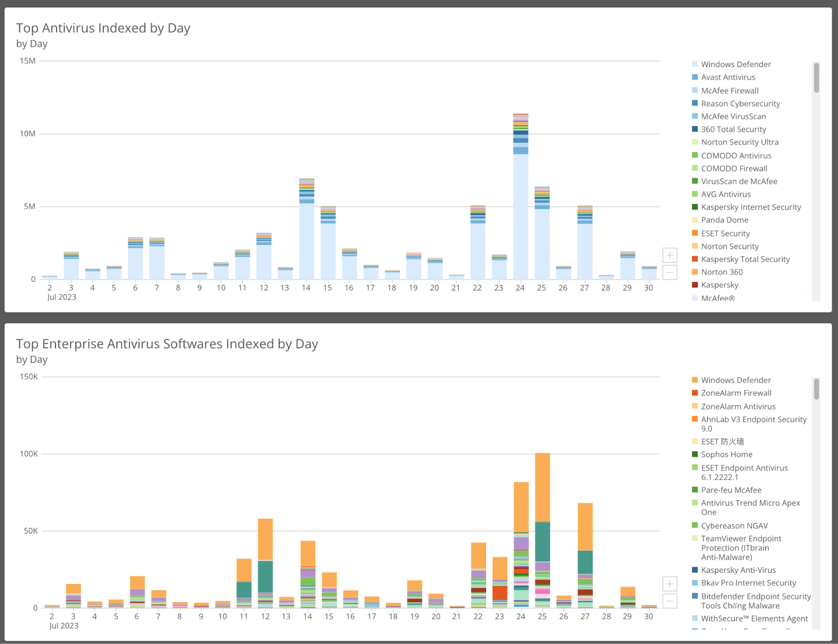
Task: Click Top Enterprise Antivirus Softwares title
Action: [167, 343]
